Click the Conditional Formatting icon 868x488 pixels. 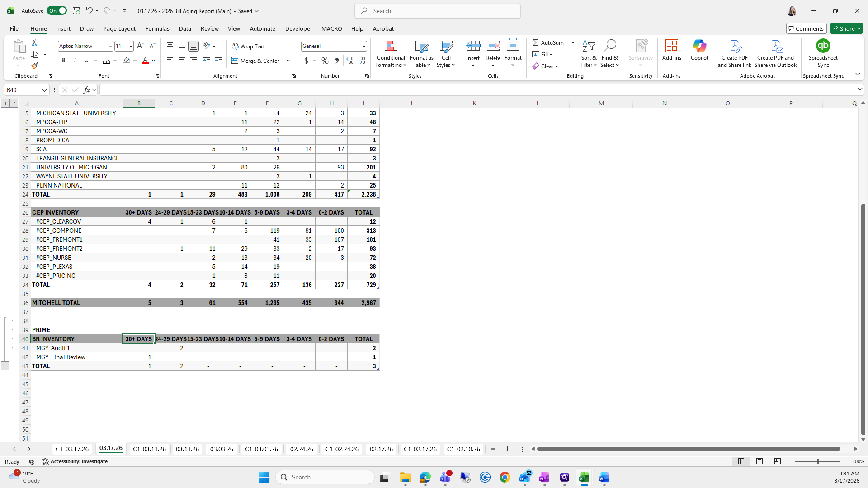click(391, 46)
